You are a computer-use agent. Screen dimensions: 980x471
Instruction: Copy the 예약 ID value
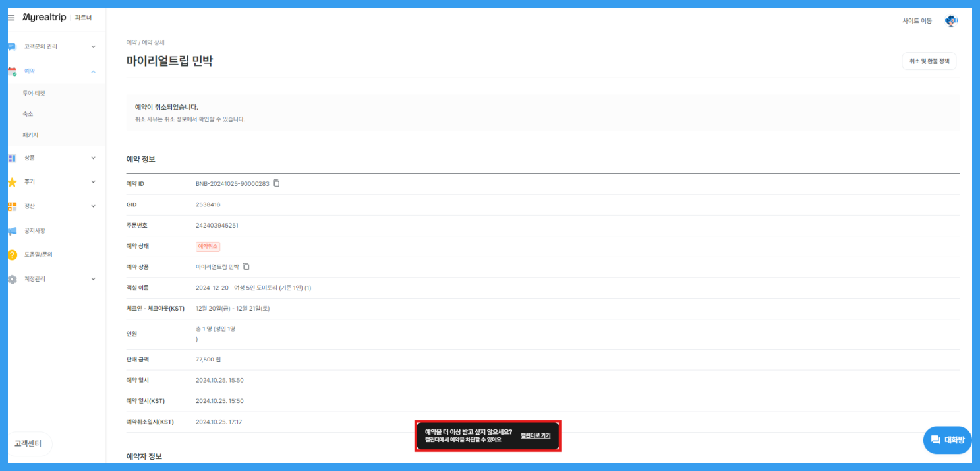coord(276,183)
